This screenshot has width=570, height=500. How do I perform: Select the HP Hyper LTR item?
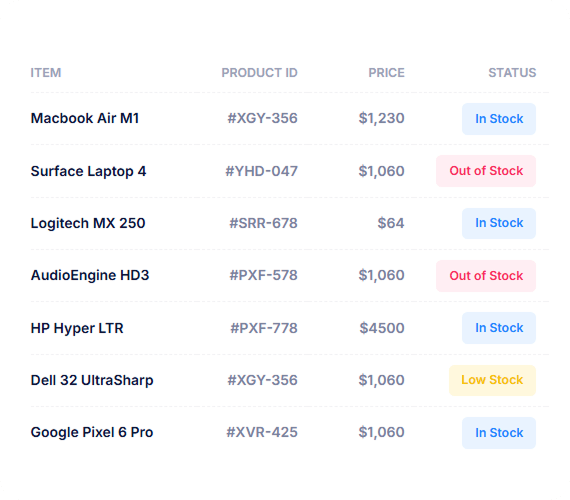(77, 328)
